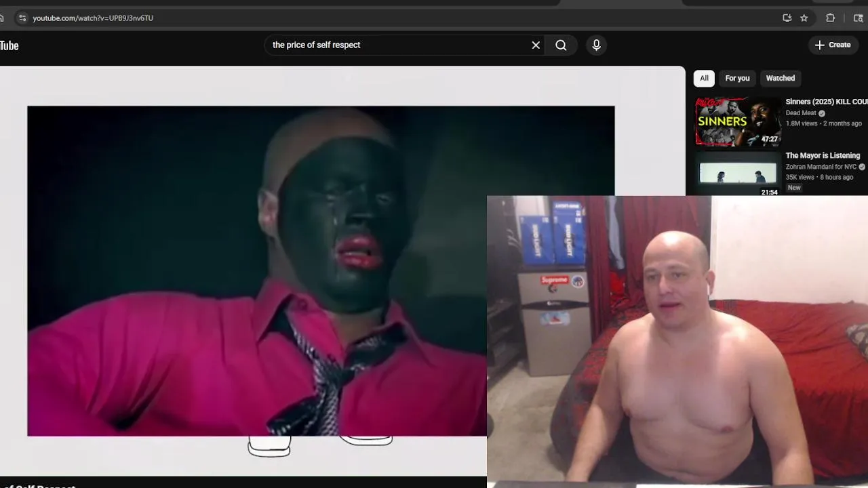Bookmark this page with the star icon
The image size is (868, 488).
coord(804,18)
